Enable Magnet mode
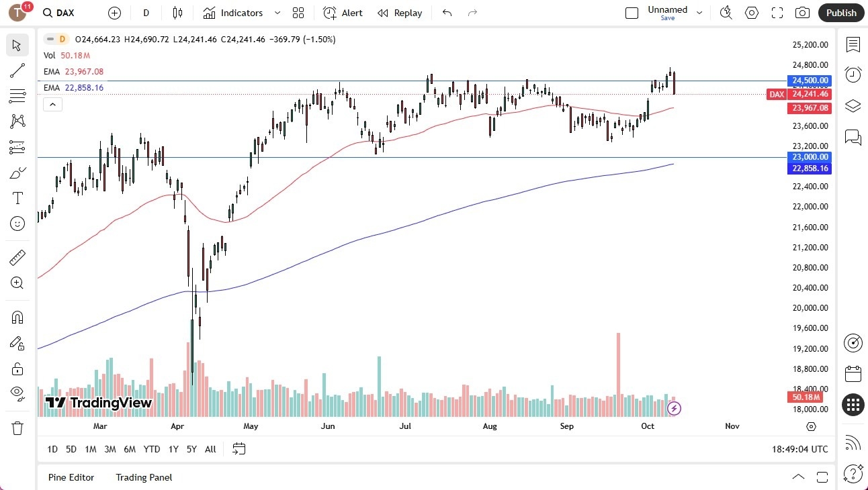 click(17, 317)
